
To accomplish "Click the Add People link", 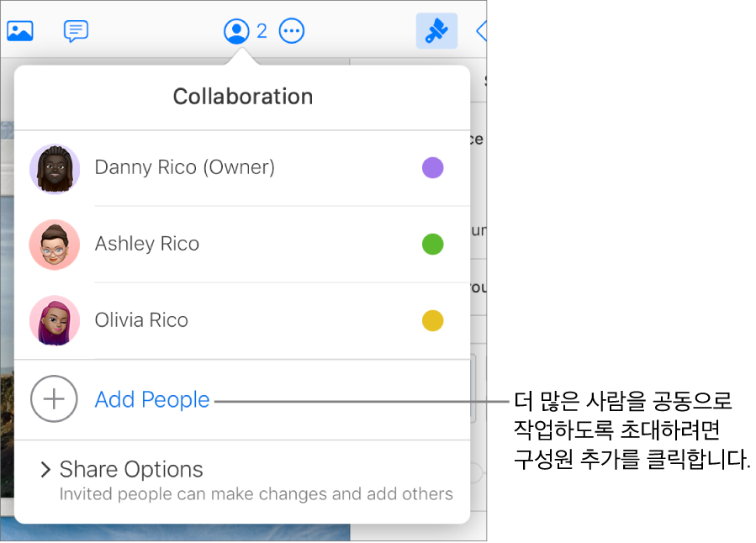I will coord(152,399).
